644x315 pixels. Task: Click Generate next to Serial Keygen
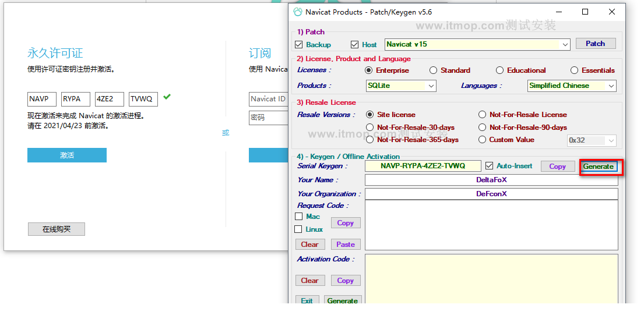point(599,166)
